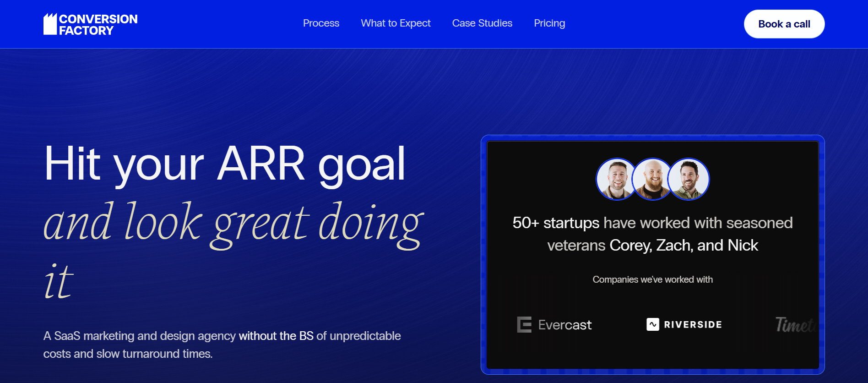This screenshot has height=383, width=868.
Task: Click the Conversion Factory logo
Action: (x=91, y=24)
